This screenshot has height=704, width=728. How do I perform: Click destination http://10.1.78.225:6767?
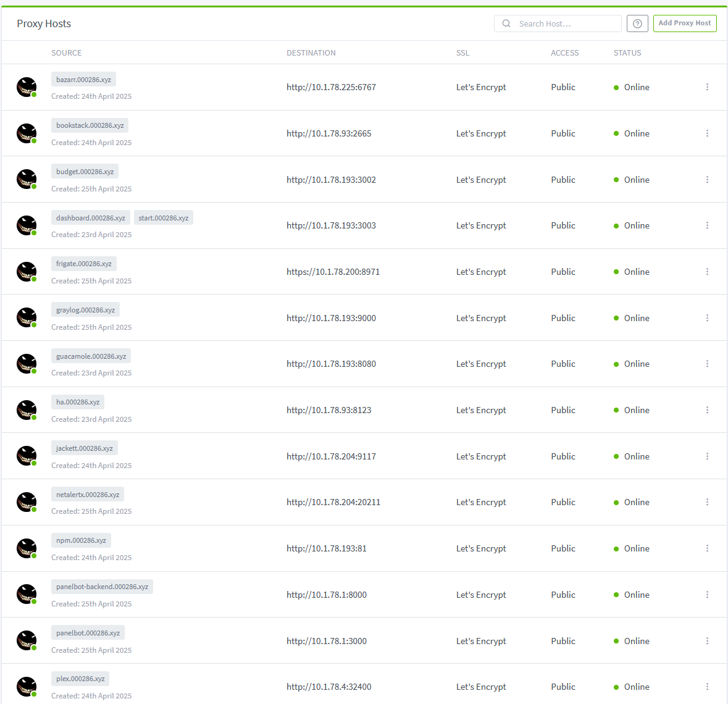[331, 87]
